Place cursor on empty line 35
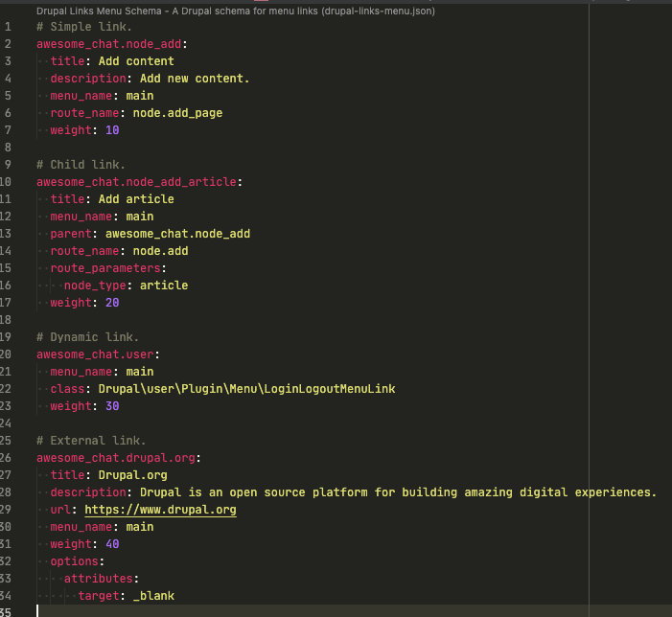The width and height of the screenshot is (672, 617). tap(288, 611)
